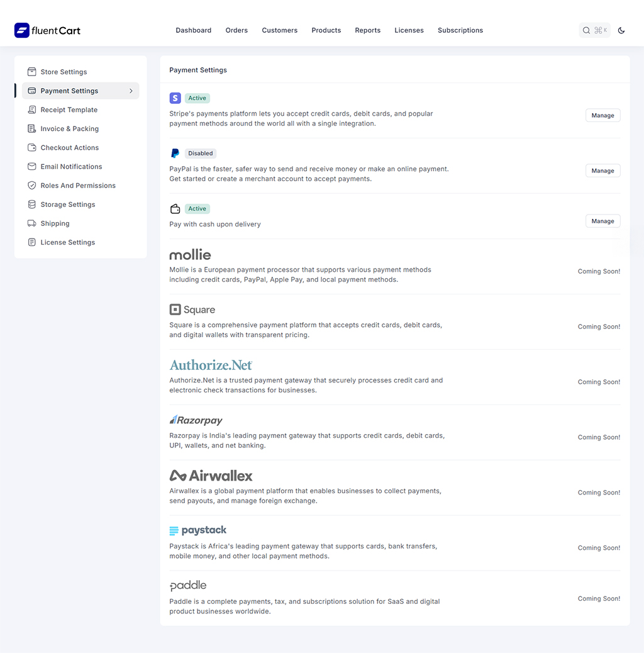Click Airwallex's Coming Soon! label
The height and width of the screenshot is (653, 644).
[x=599, y=492]
